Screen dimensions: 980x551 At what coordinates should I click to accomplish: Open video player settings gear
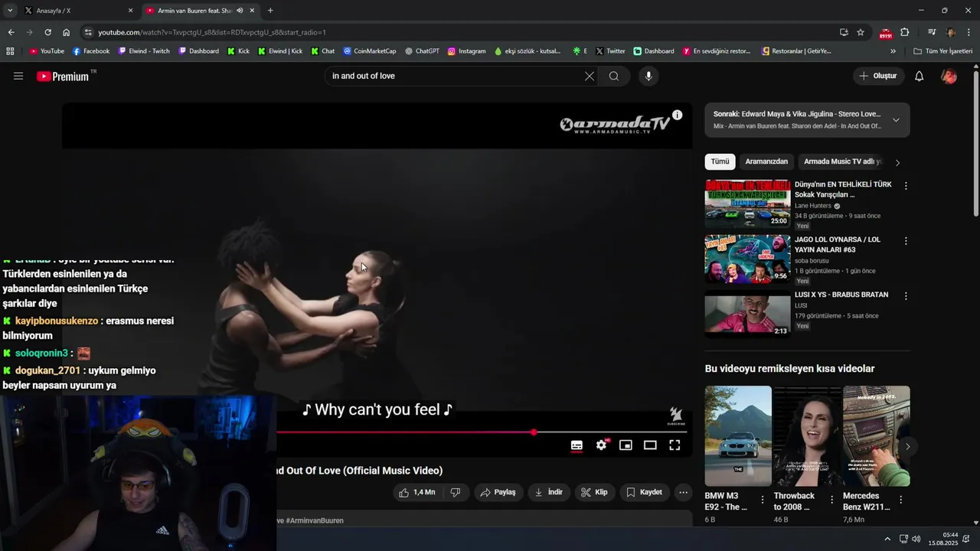click(601, 445)
